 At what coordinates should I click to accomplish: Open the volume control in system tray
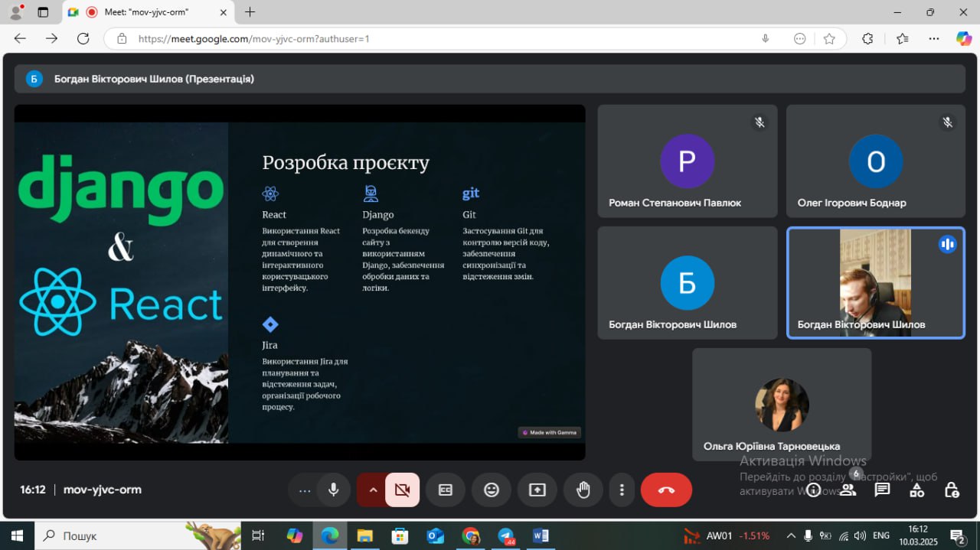click(860, 535)
